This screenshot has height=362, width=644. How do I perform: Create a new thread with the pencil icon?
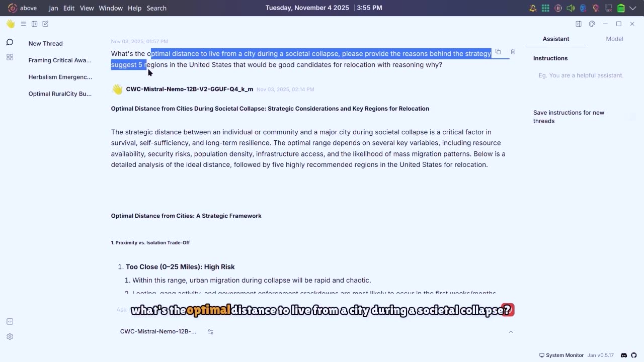(45, 24)
